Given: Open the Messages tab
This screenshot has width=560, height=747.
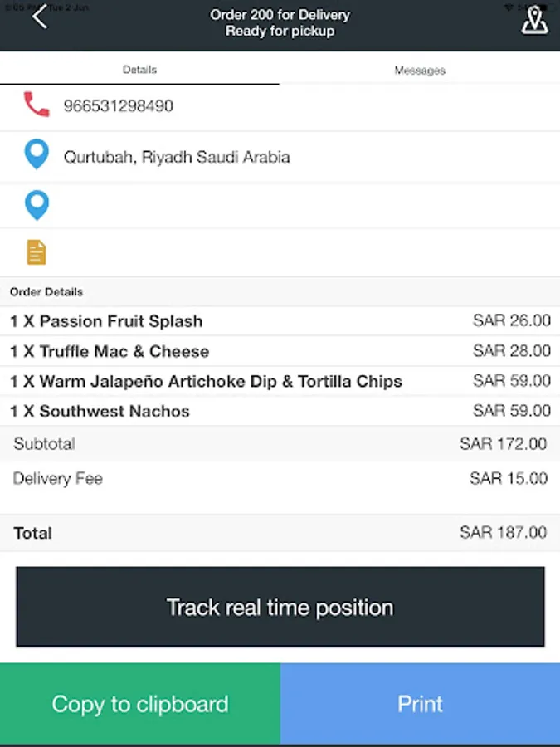Looking at the screenshot, I should [420, 71].
